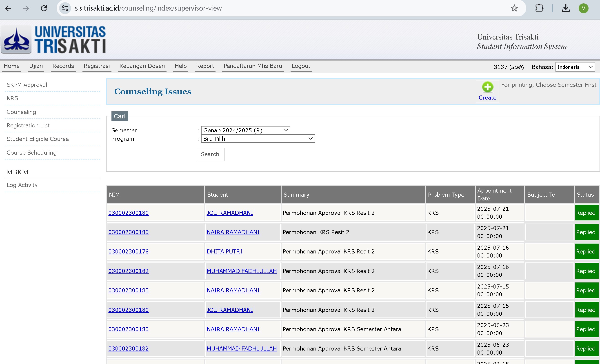Open DHITA PUTRI student link

point(224,251)
